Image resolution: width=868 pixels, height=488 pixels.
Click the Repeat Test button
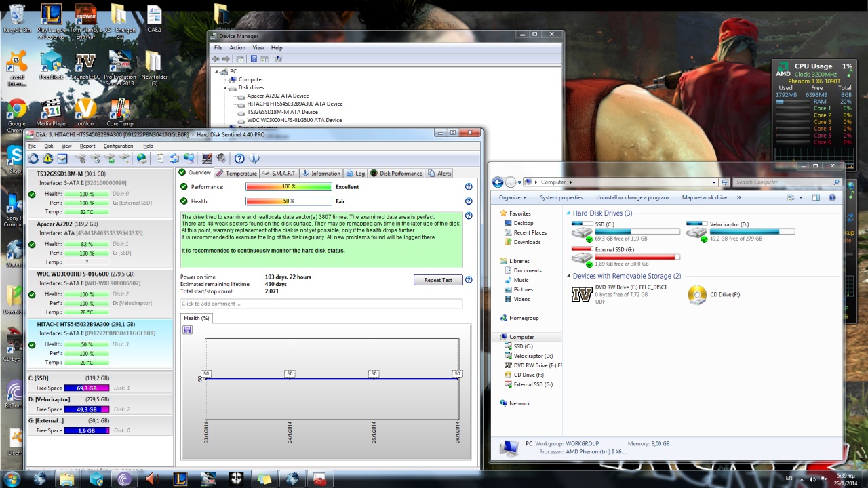click(438, 280)
